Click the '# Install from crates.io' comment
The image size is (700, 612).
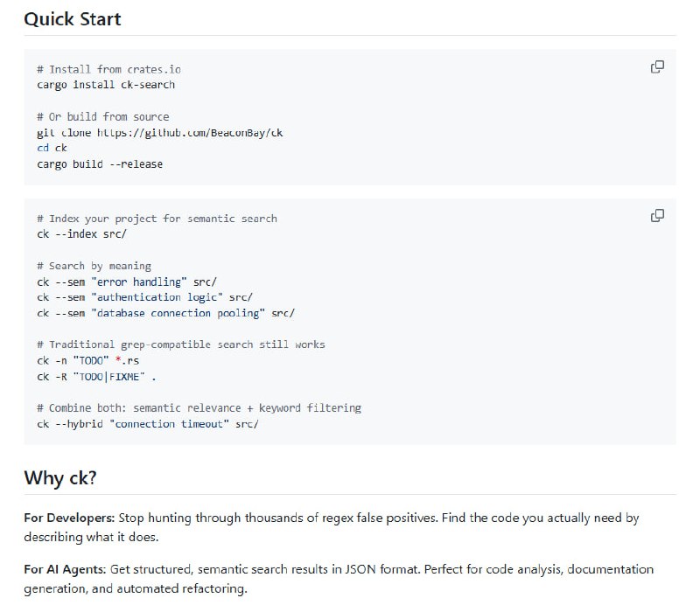[108, 69]
